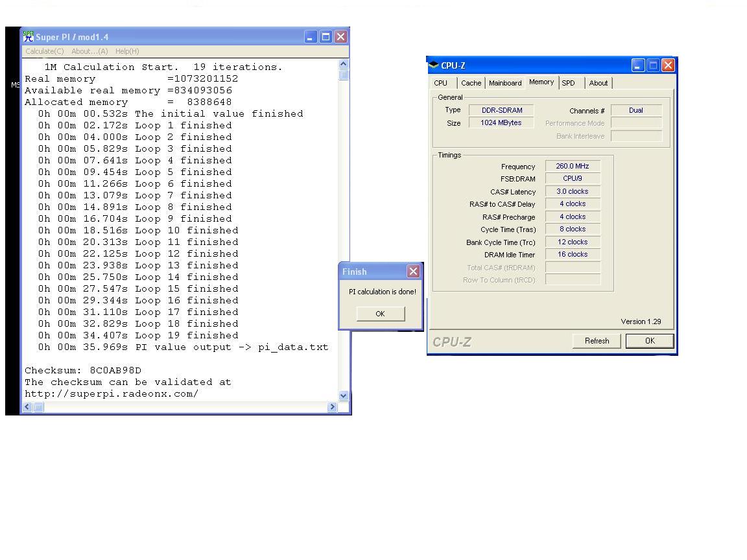The image size is (747, 560).
Task: Click the 'Real memory =1073201152' line
Action: tap(132, 78)
